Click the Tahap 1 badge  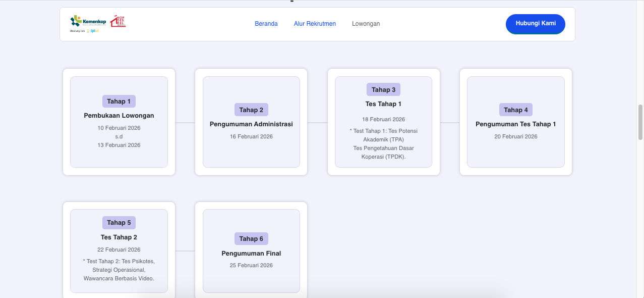pos(119,102)
